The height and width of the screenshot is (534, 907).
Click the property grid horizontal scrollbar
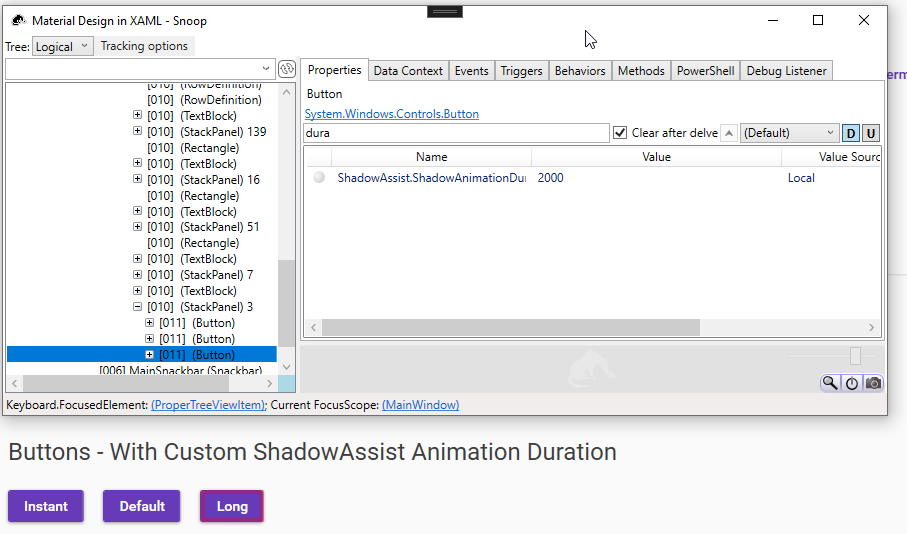point(511,327)
